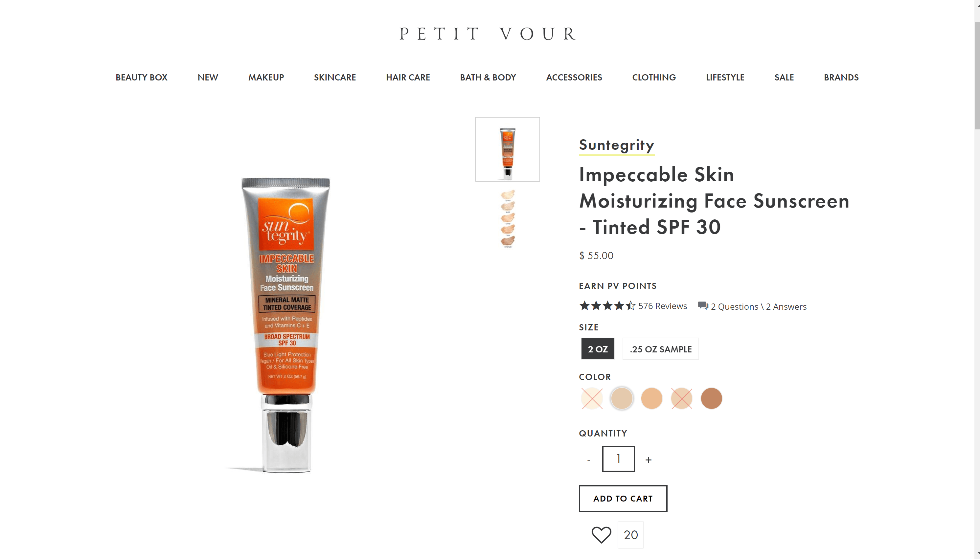Click the plus quantity increment
The width and height of the screenshot is (980, 559).
(649, 459)
